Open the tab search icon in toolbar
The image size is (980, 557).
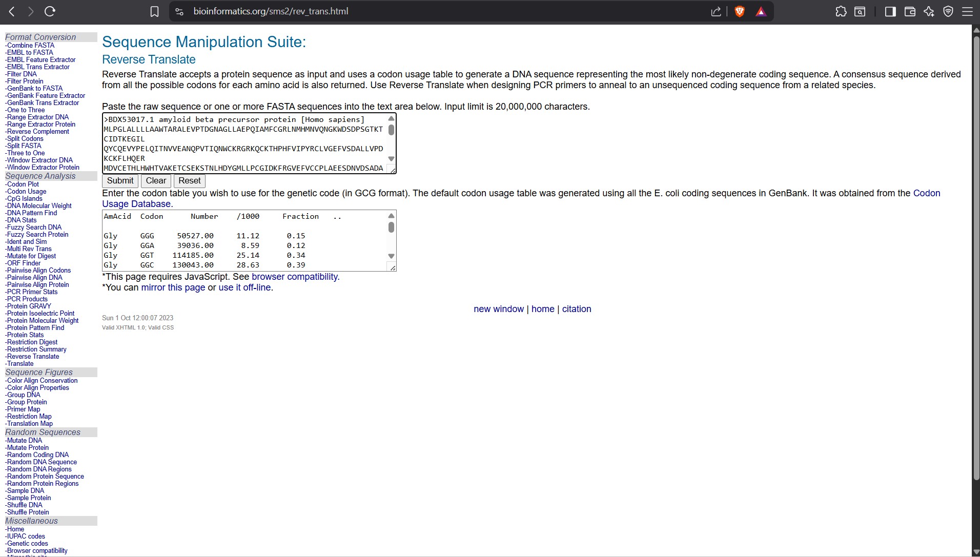point(860,11)
